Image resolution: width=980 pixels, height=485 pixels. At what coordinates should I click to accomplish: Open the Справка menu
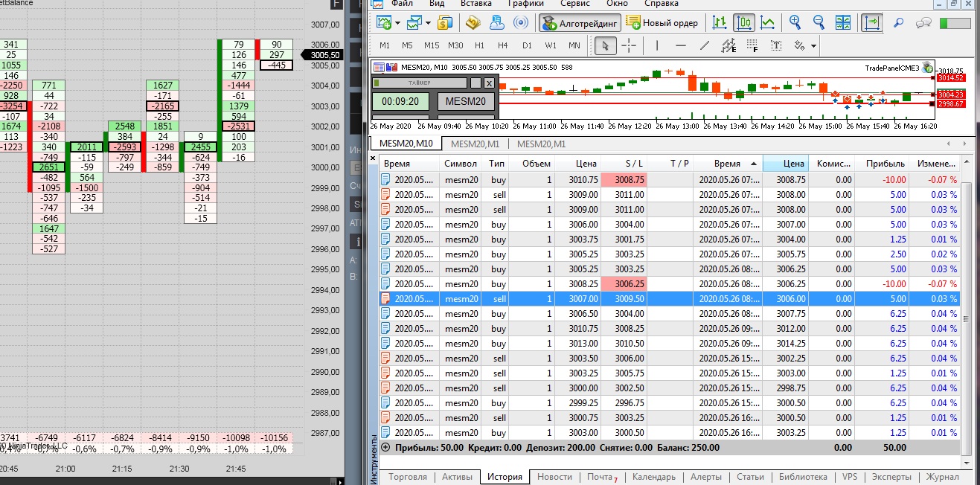pos(661,4)
